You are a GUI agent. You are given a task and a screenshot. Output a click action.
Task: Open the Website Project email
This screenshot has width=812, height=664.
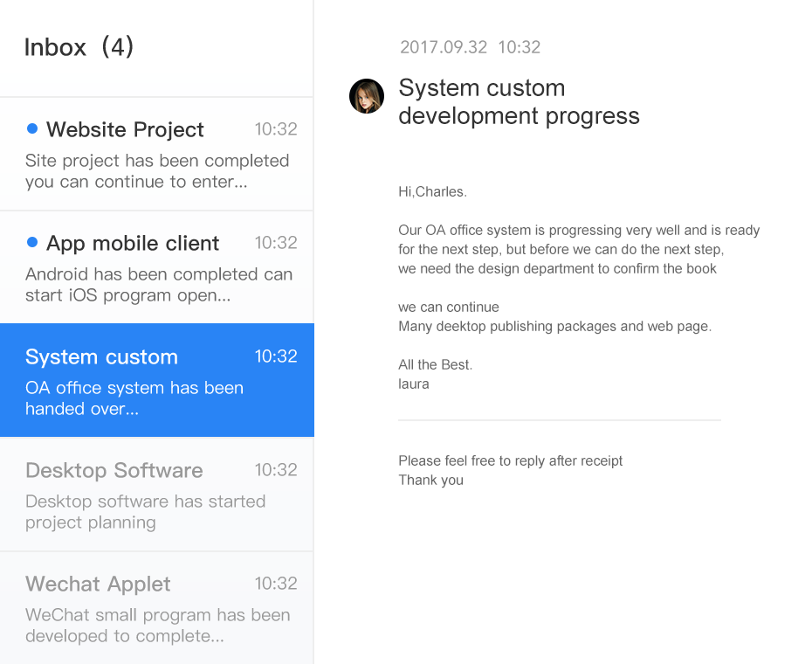point(125,130)
